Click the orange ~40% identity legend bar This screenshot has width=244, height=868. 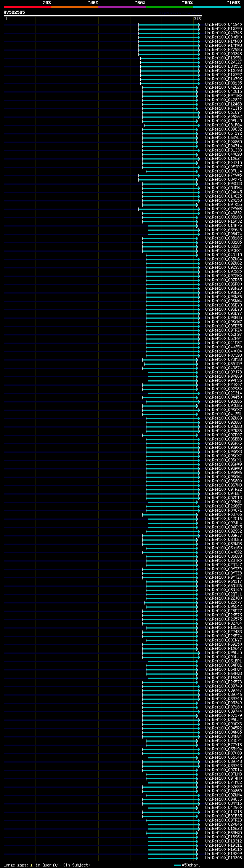[x=75, y=7]
